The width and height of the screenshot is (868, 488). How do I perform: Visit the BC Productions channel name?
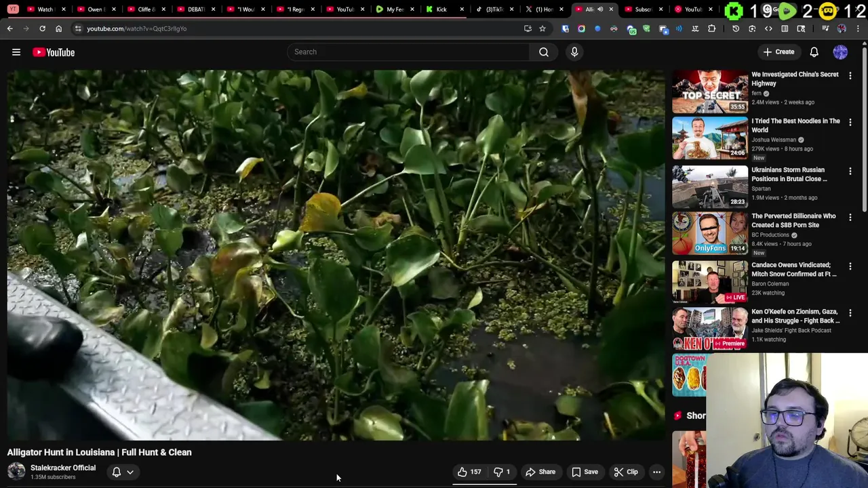770,235
